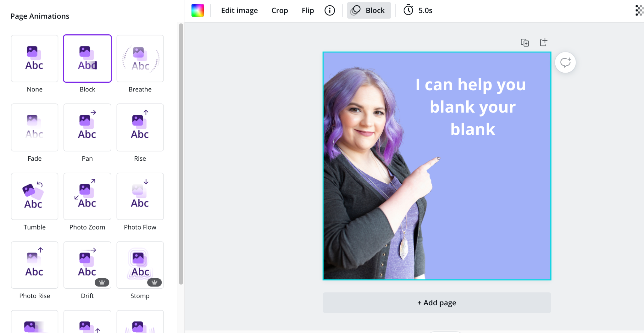Click the + Add page button
The height and width of the screenshot is (333, 644).
click(x=437, y=302)
